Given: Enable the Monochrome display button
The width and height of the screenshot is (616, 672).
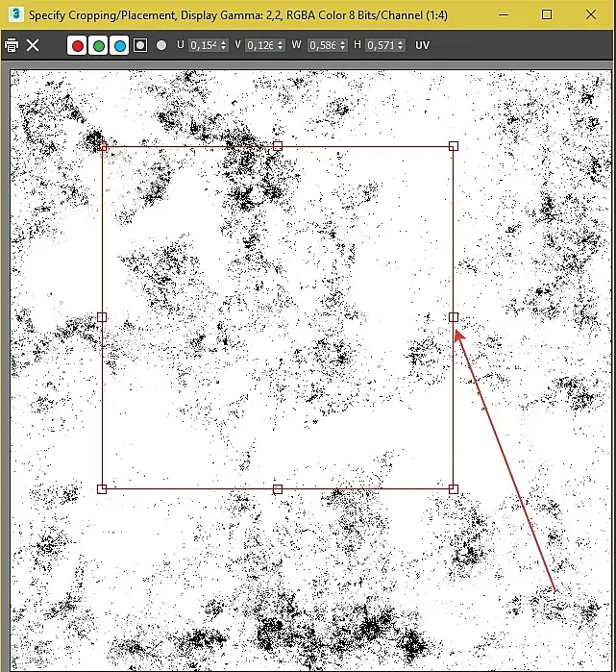Looking at the screenshot, I should click(161, 45).
